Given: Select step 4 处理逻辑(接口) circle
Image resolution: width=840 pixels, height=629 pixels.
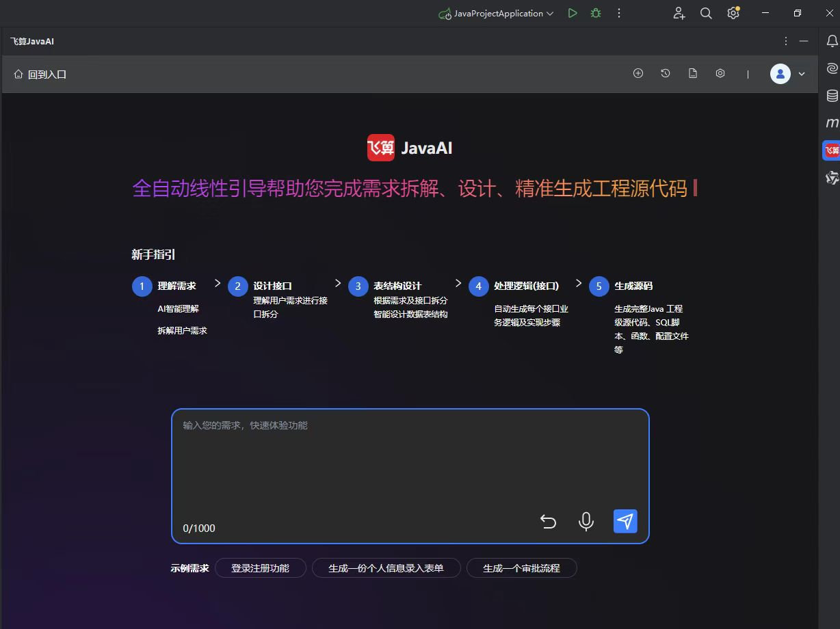Looking at the screenshot, I should tap(479, 286).
